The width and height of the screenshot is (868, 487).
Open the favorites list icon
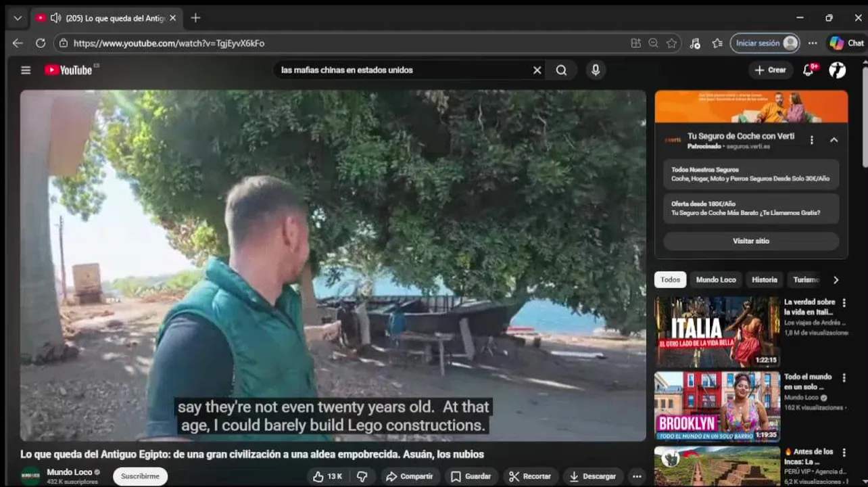point(717,43)
